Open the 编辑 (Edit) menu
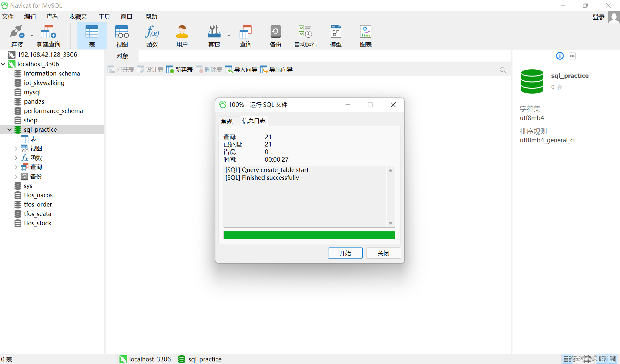The image size is (620, 364). tap(30, 17)
